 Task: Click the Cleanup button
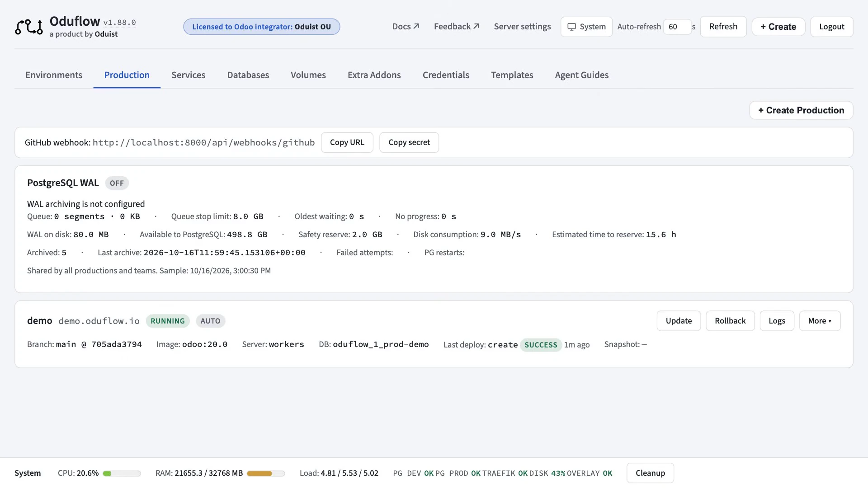[x=650, y=473]
